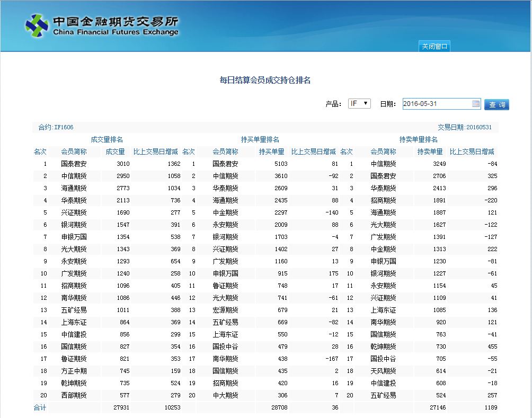The width and height of the screenshot is (532, 418).
Task: Click the China Financial Futures Exchange logo
Action: (x=102, y=25)
